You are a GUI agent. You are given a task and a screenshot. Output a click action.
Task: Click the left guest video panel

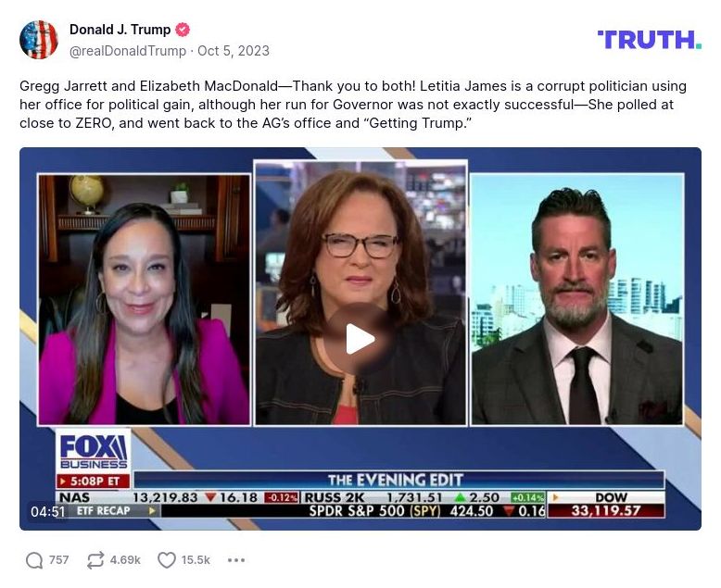pyautogui.click(x=144, y=299)
